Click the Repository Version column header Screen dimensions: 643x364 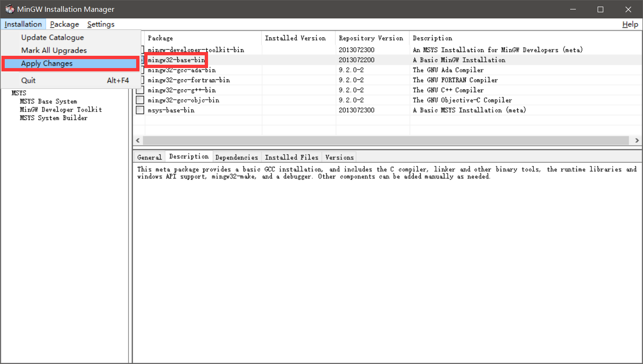click(x=373, y=38)
